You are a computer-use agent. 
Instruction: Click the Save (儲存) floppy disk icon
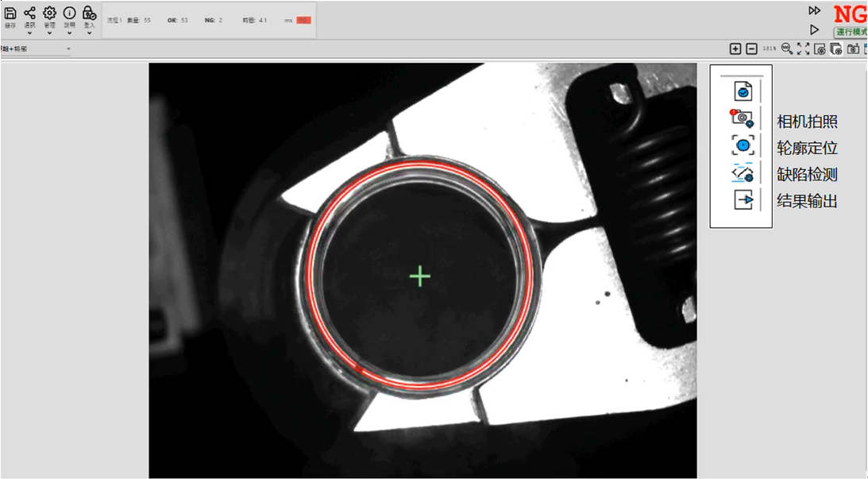pyautogui.click(x=10, y=14)
